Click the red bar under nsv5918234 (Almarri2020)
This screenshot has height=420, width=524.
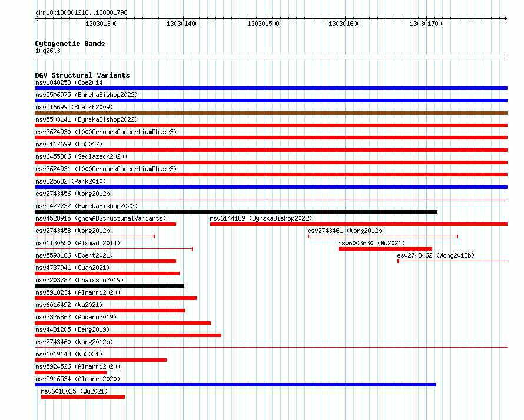click(115, 298)
